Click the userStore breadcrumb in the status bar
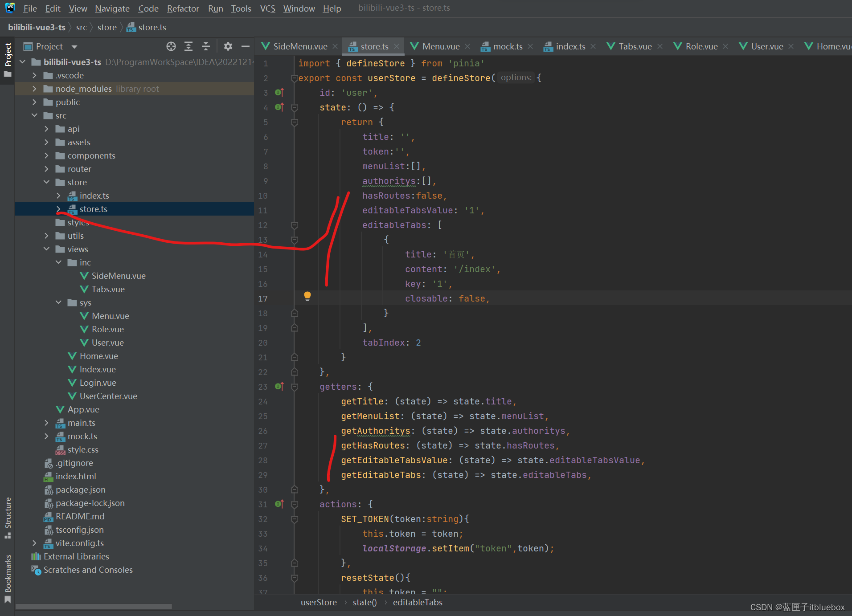The height and width of the screenshot is (616, 852). click(319, 602)
